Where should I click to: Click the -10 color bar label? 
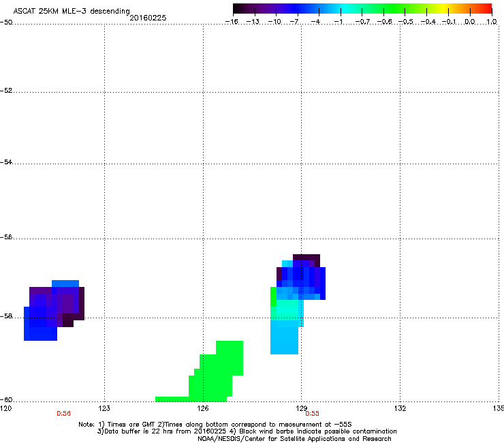point(274,22)
